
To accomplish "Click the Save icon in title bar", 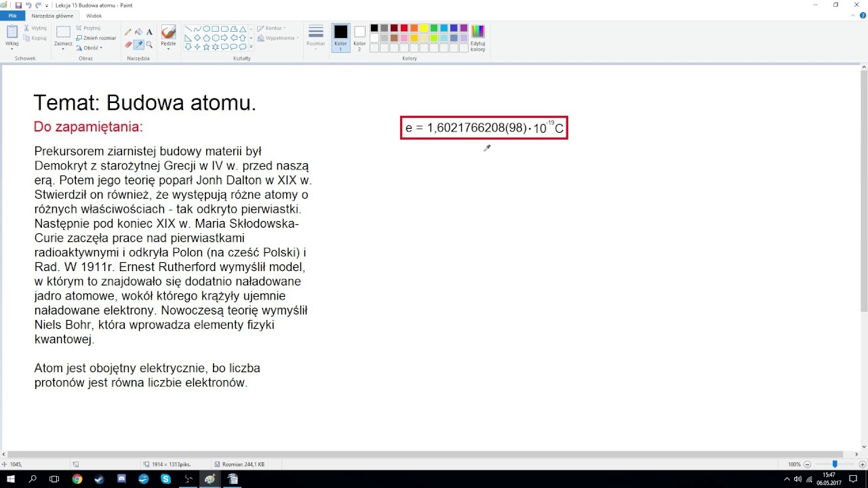I will (18, 5).
